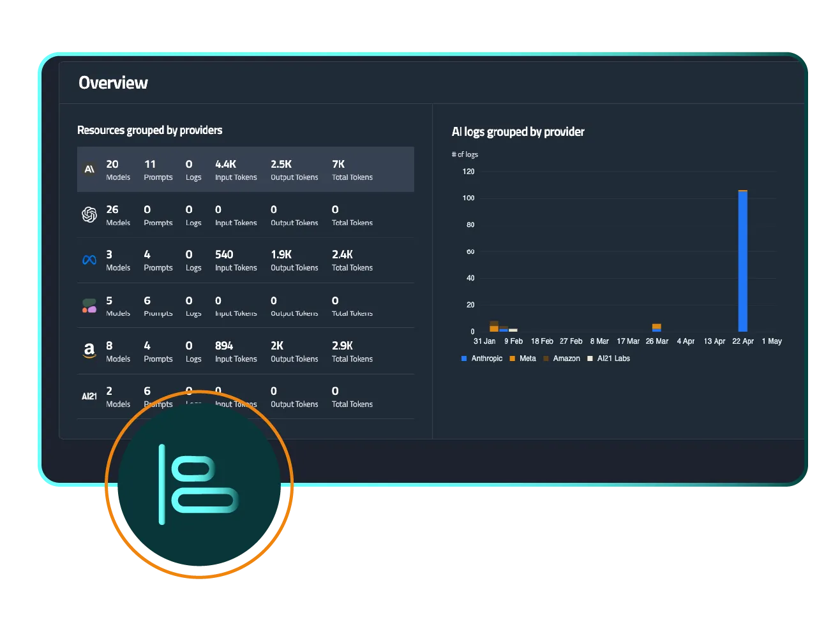Click the large teal bar-chart logo badge
Image resolution: width=840 pixels, height=627 pixels.
(199, 484)
